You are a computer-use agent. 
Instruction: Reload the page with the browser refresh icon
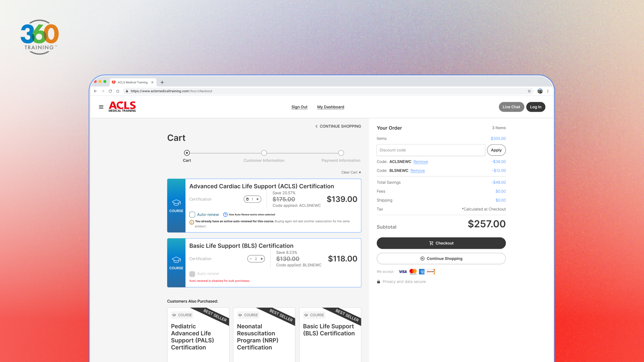110,91
